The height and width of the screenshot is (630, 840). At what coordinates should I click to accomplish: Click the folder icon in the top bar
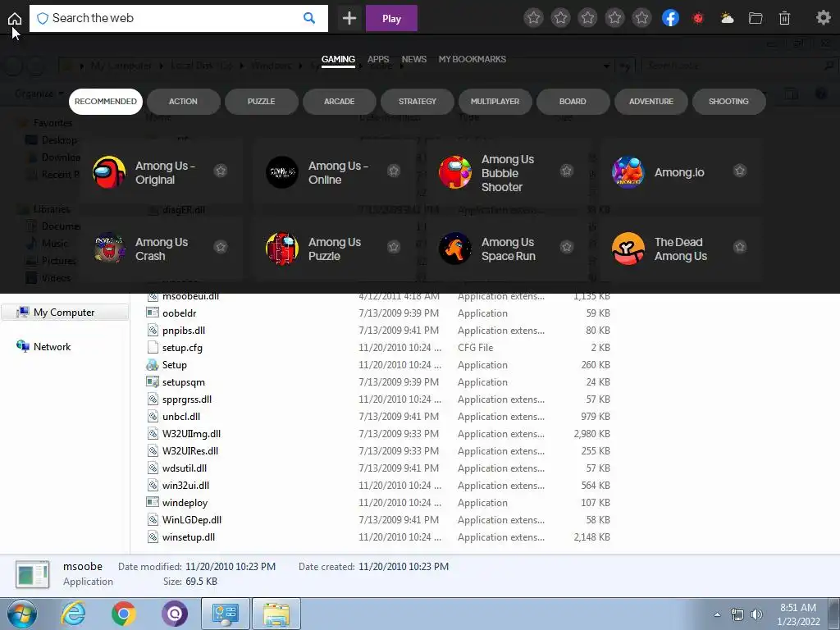(x=756, y=18)
